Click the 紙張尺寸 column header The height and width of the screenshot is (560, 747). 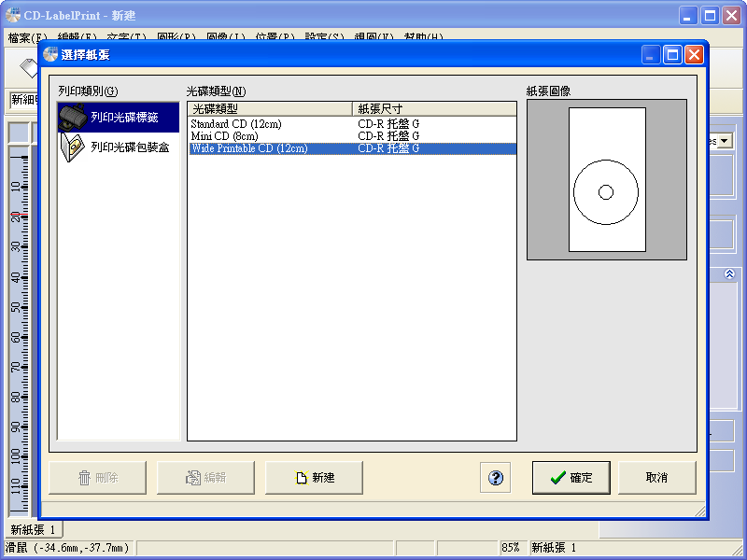point(433,108)
